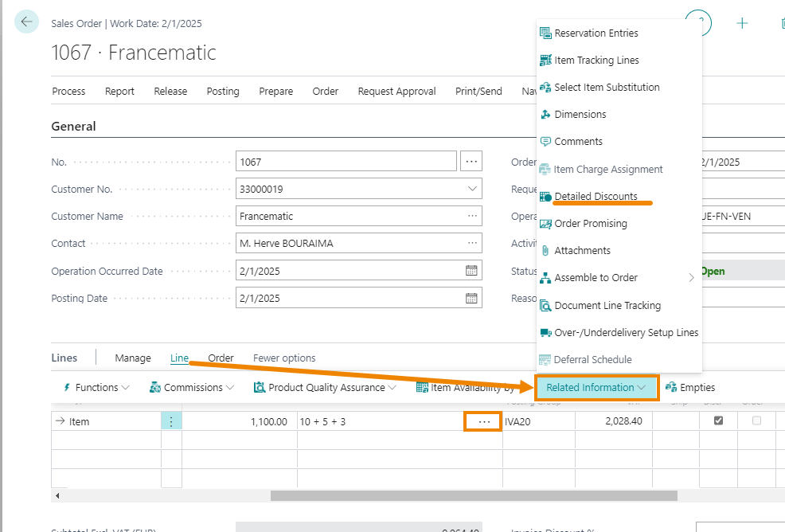
Task: Open the Functions dropdown
Action: (x=96, y=387)
